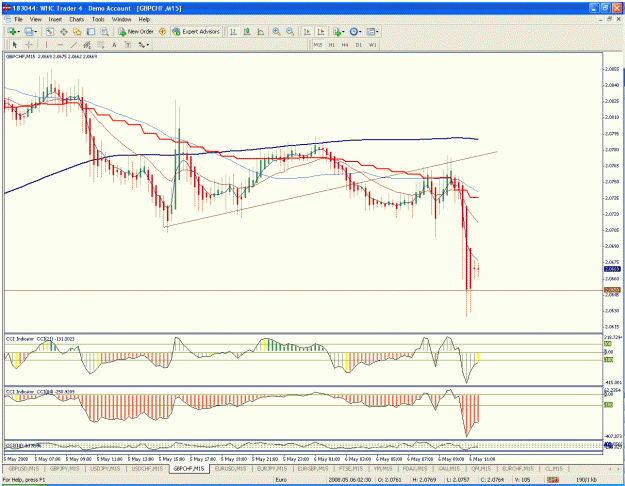Switch to the FDAX,M15 chart tab
Viewport: 625px width, 486px height.
pos(415,469)
